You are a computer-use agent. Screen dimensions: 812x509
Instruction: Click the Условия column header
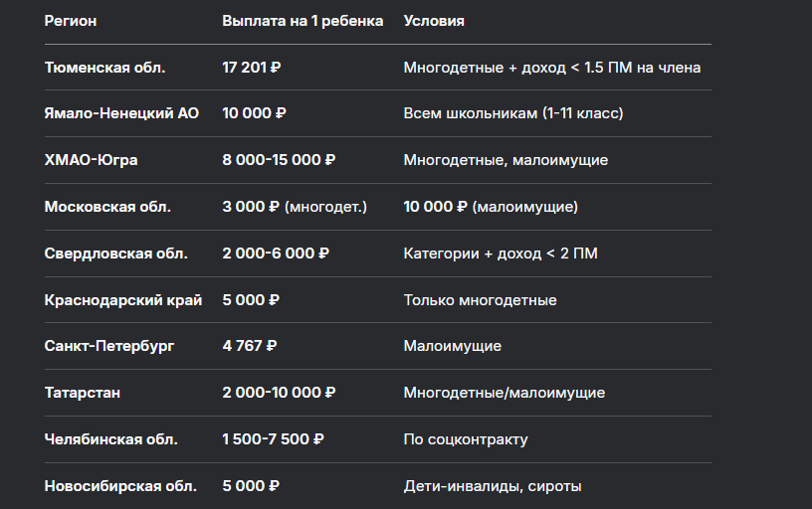[434, 21]
